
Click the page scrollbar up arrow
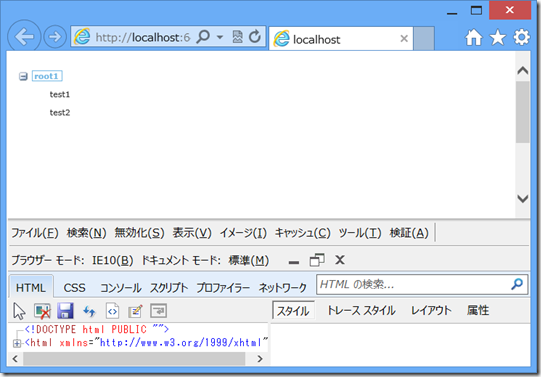tap(523, 71)
